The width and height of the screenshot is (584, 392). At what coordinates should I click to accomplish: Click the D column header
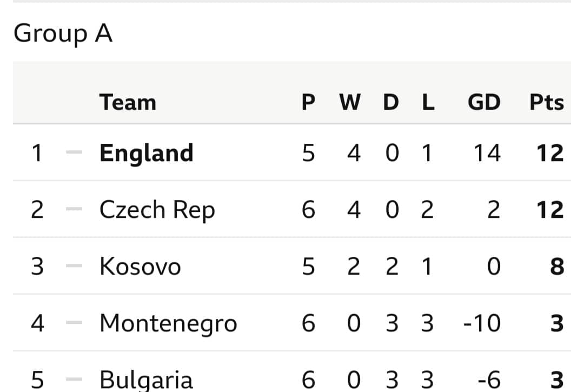391,102
